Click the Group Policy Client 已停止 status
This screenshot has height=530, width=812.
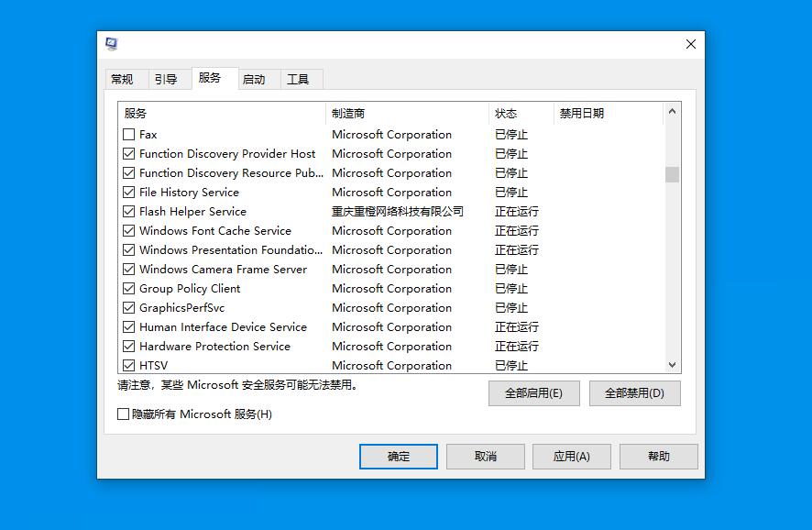[511, 289]
